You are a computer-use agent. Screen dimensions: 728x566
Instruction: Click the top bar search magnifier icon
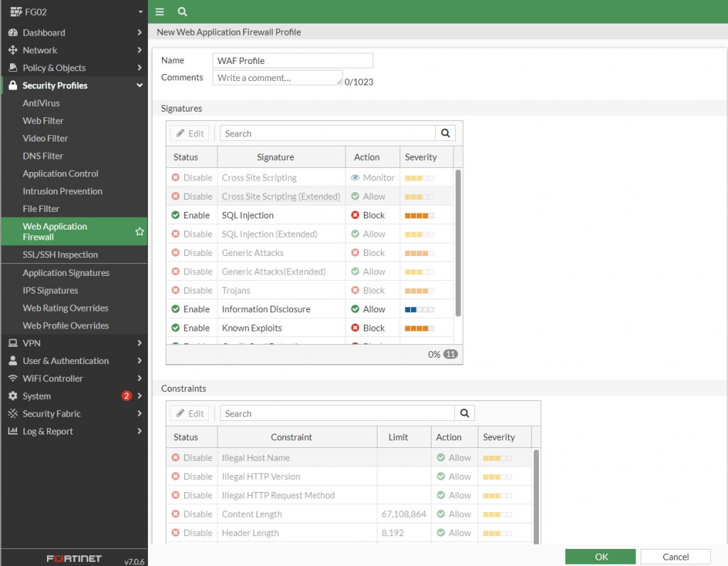183,12
